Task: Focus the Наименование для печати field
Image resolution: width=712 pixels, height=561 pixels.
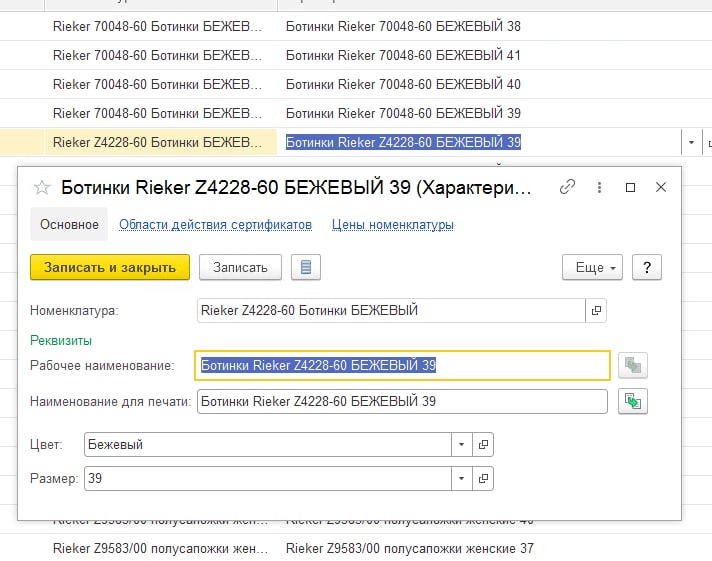Action: point(402,402)
